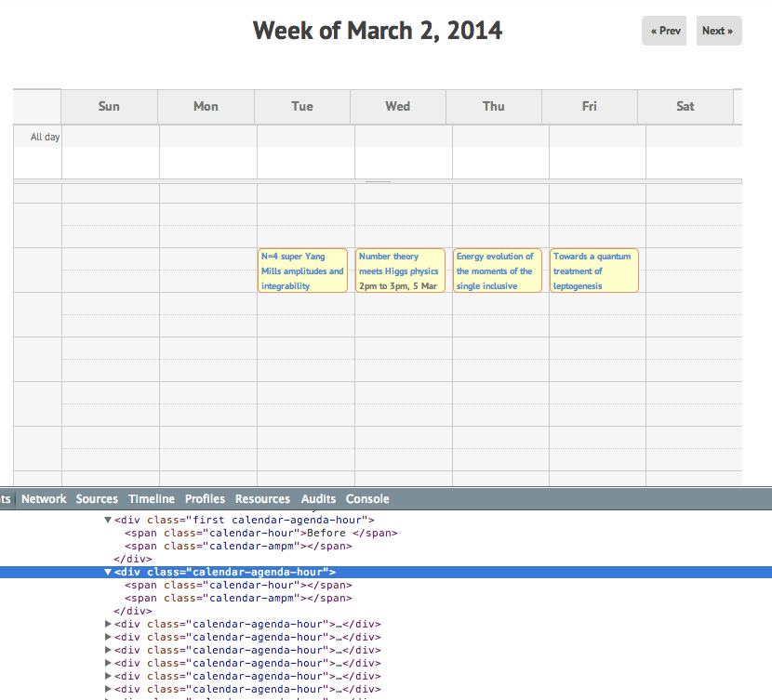
Task: Open N=4 super Yang Mills amplitudes event
Action: (303, 271)
